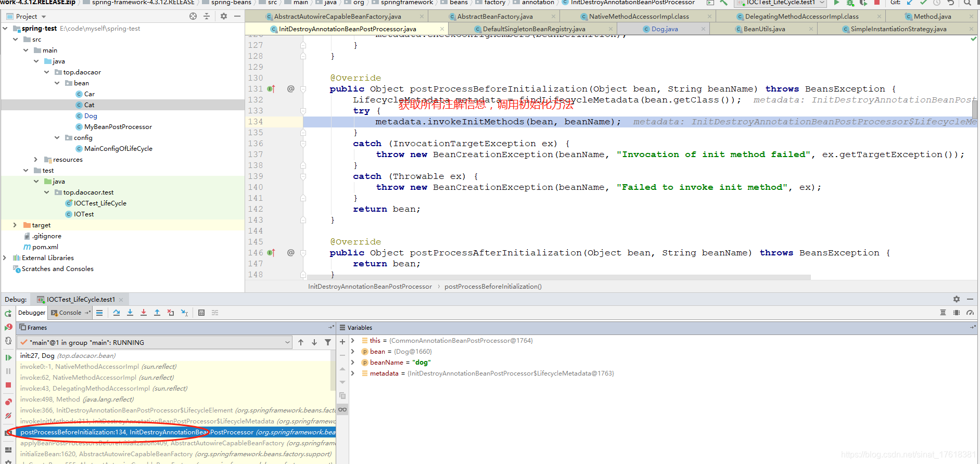The width and height of the screenshot is (980, 464).
Task: Open Method.java editor tab
Action: [x=932, y=17]
